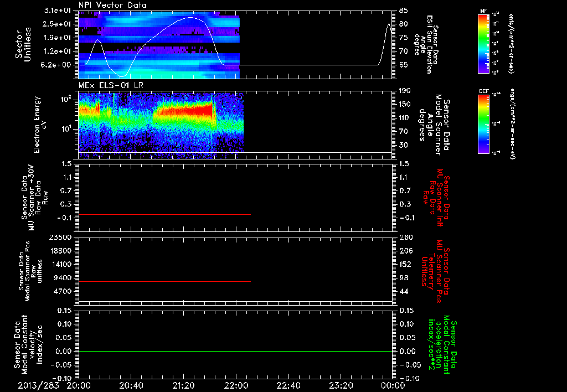Click the 23500 Scanner Pos tick

[60, 237]
